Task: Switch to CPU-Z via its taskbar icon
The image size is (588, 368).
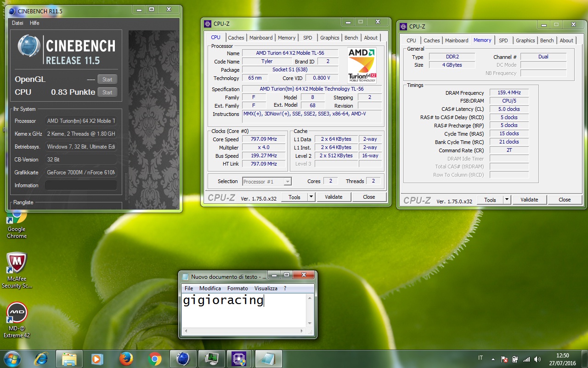Action: point(240,359)
